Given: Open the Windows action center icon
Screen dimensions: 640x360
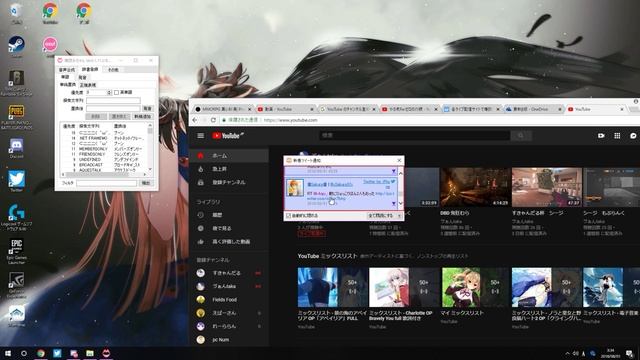Looking at the screenshot, I should click(x=629, y=353).
